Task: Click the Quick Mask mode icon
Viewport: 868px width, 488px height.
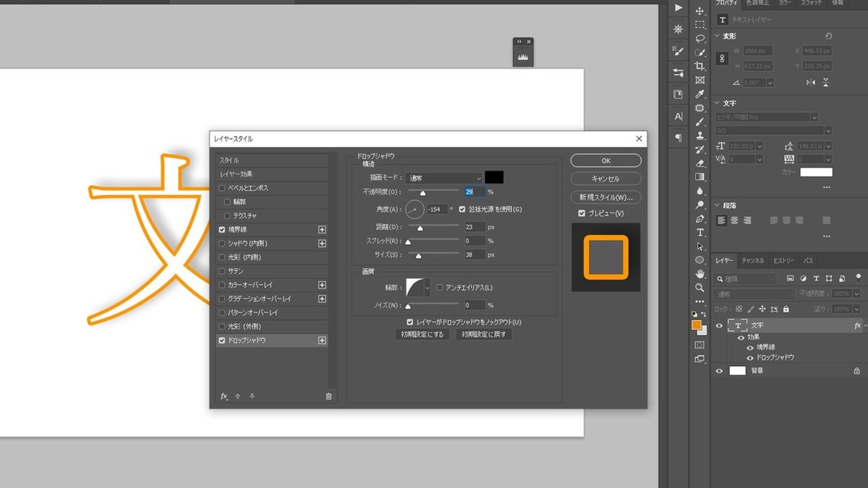Action: point(699,345)
